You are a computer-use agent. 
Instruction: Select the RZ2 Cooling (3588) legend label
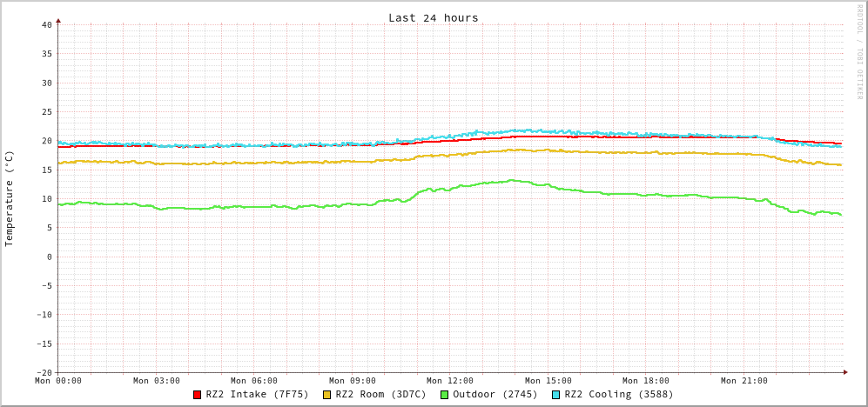click(x=618, y=394)
